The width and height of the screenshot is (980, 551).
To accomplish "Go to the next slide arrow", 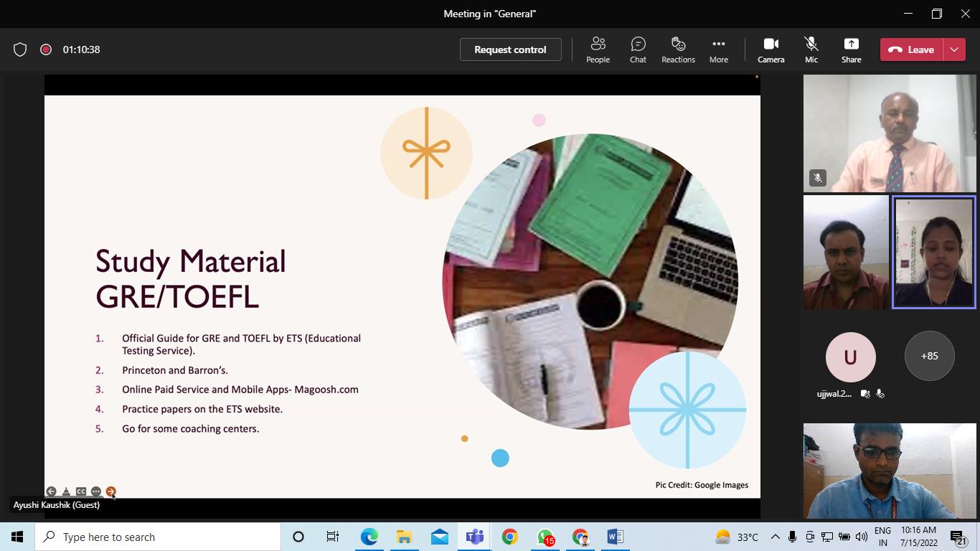I will click(110, 491).
